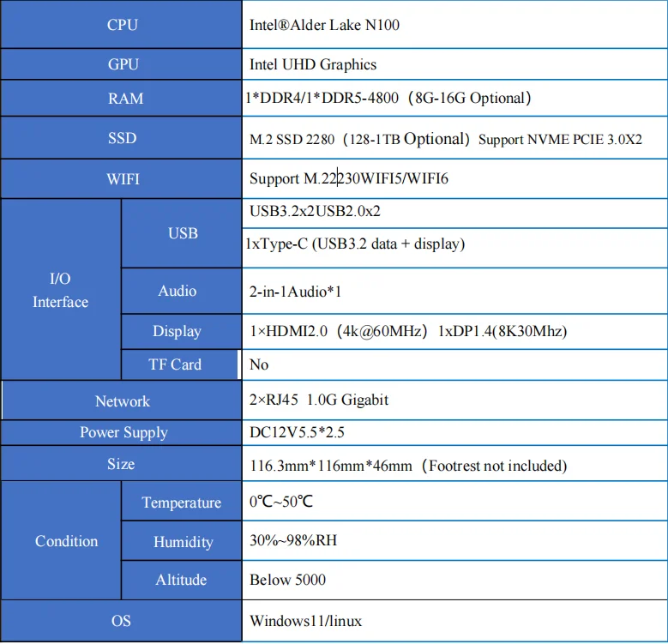
Task: Click "1×HDMI2.0 (4k@60MHz)" text
Action: (x=338, y=331)
